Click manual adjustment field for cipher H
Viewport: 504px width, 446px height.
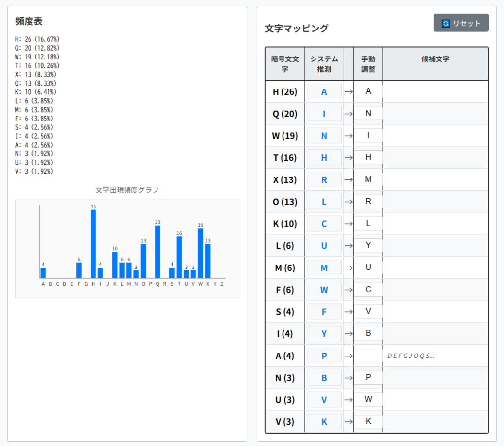[x=368, y=91]
